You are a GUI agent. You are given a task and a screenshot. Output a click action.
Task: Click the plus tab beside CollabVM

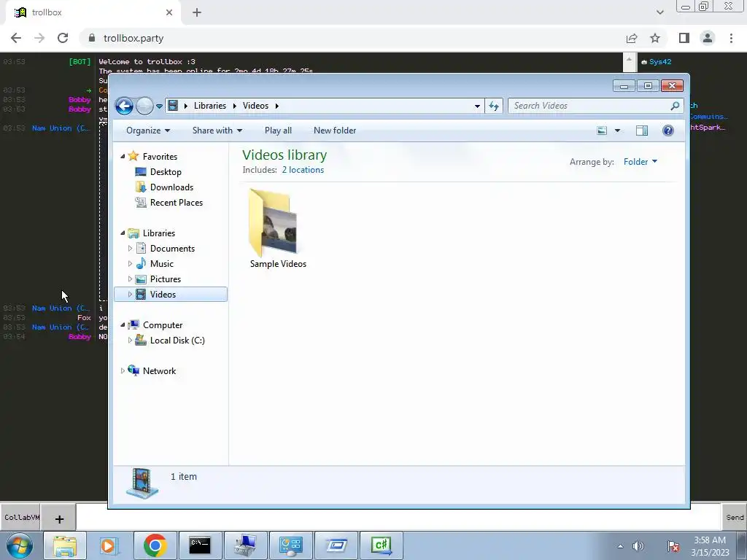coord(59,518)
